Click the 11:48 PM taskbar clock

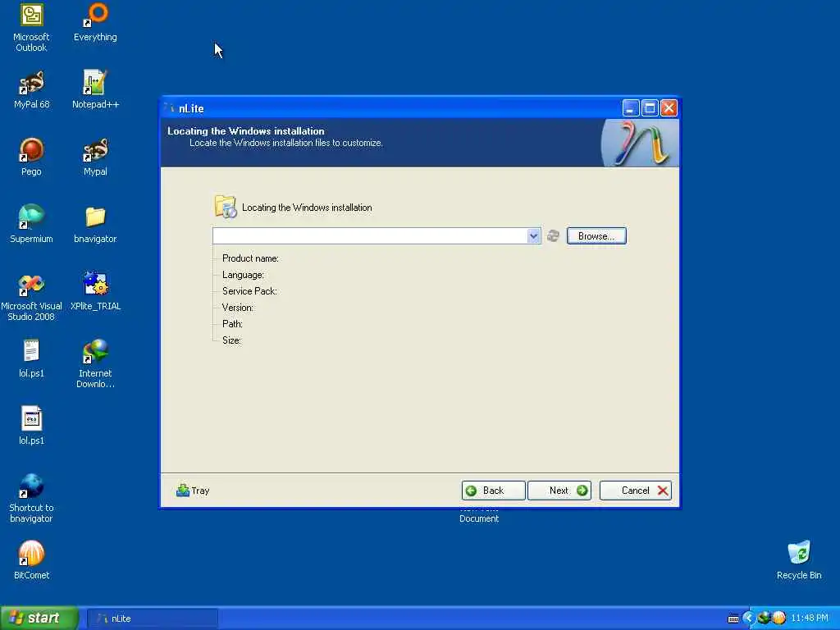click(x=810, y=619)
